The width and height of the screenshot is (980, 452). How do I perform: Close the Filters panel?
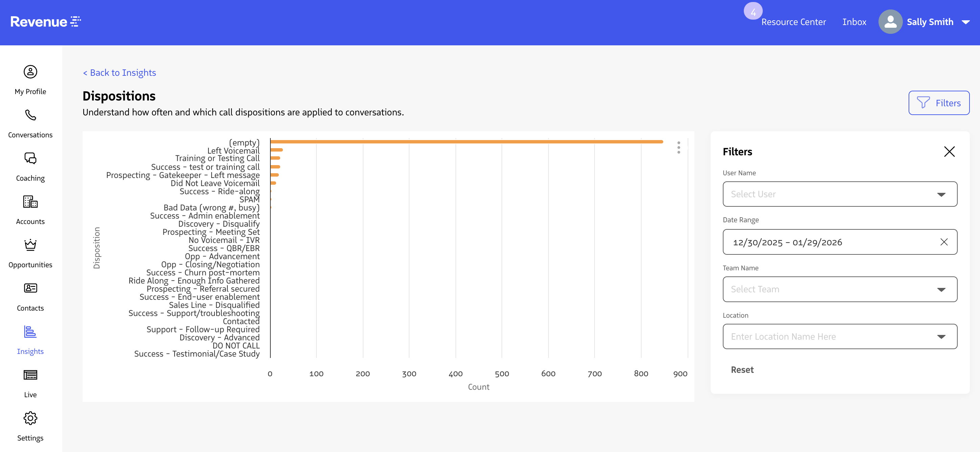tap(949, 152)
